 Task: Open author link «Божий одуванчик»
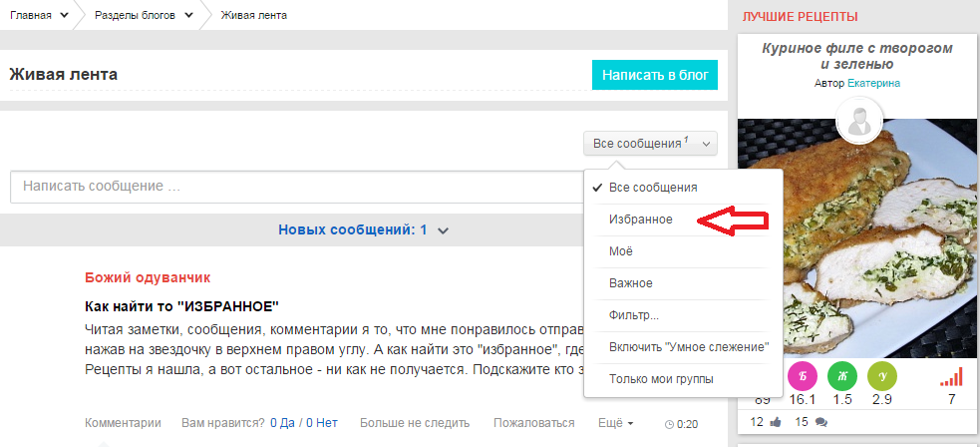tap(148, 277)
